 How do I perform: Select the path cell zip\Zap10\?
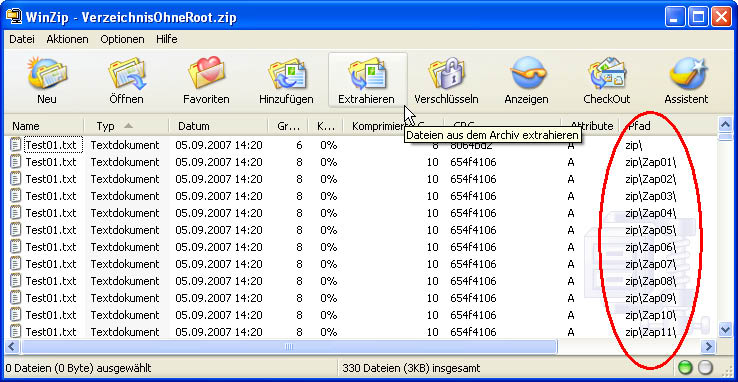point(651,315)
